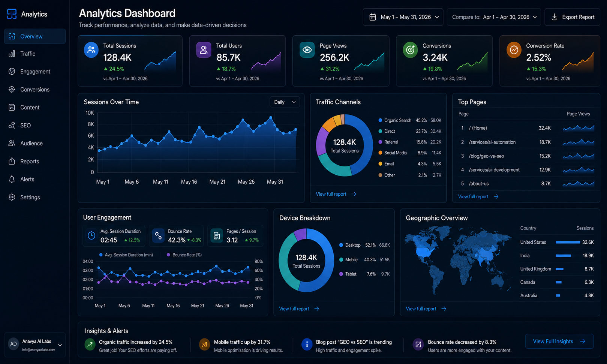The width and height of the screenshot is (607, 364).
Task: Click the United States sessions bar
Action: pyautogui.click(x=568, y=243)
